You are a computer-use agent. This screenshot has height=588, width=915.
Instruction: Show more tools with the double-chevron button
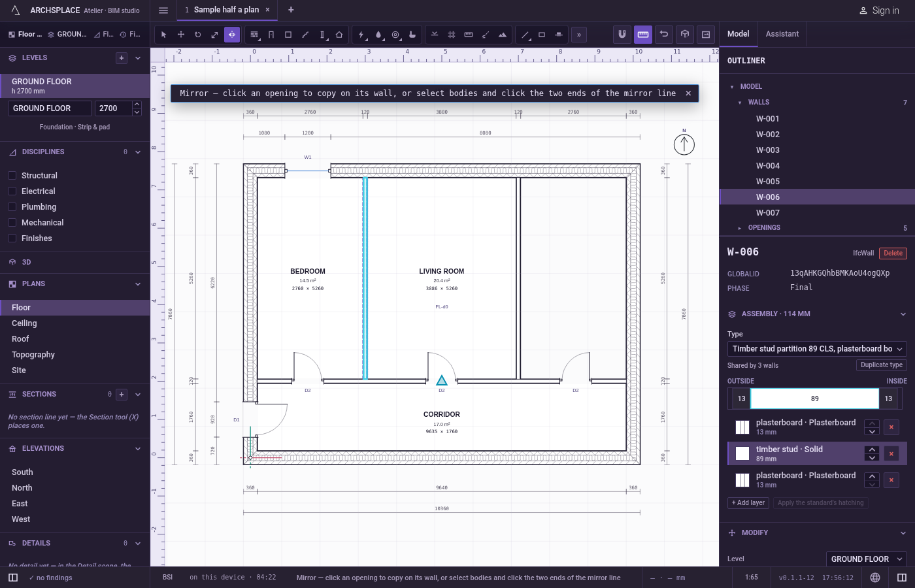point(579,35)
